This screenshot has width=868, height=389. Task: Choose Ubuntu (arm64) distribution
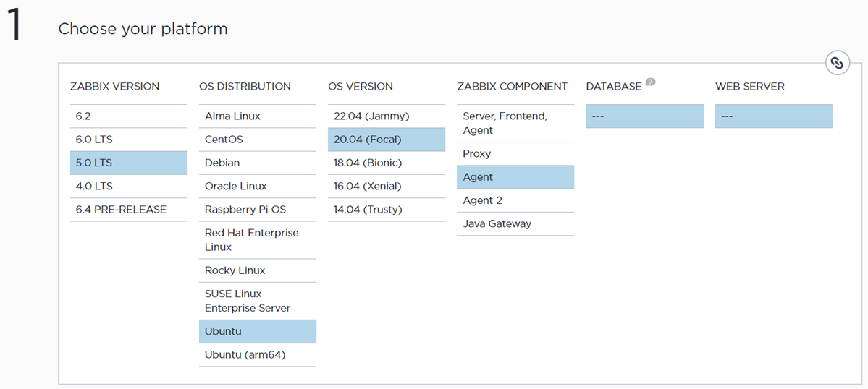pyautogui.click(x=258, y=355)
